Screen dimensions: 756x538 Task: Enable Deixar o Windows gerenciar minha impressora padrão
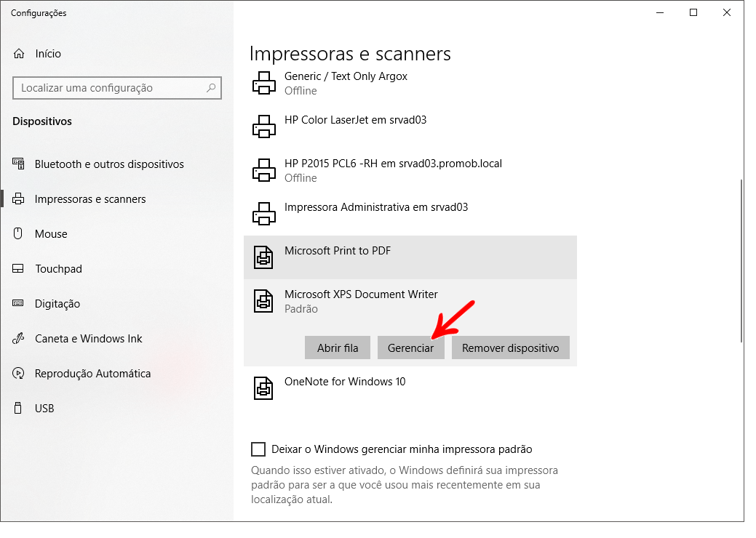click(258, 449)
